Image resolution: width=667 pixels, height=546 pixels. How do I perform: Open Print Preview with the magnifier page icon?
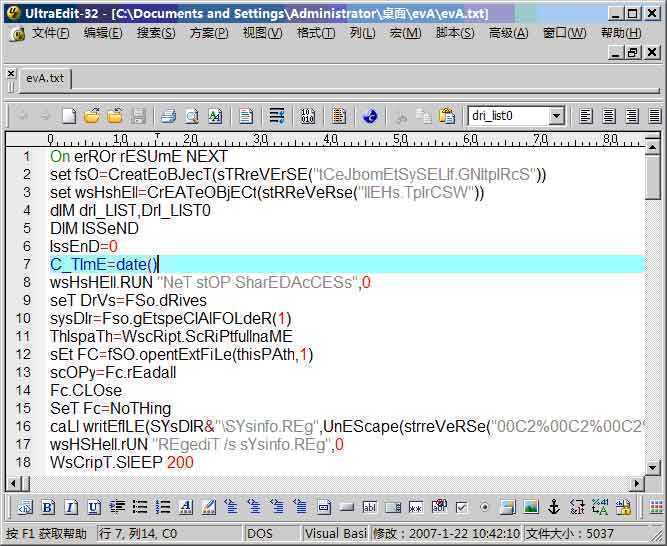[x=191, y=116]
